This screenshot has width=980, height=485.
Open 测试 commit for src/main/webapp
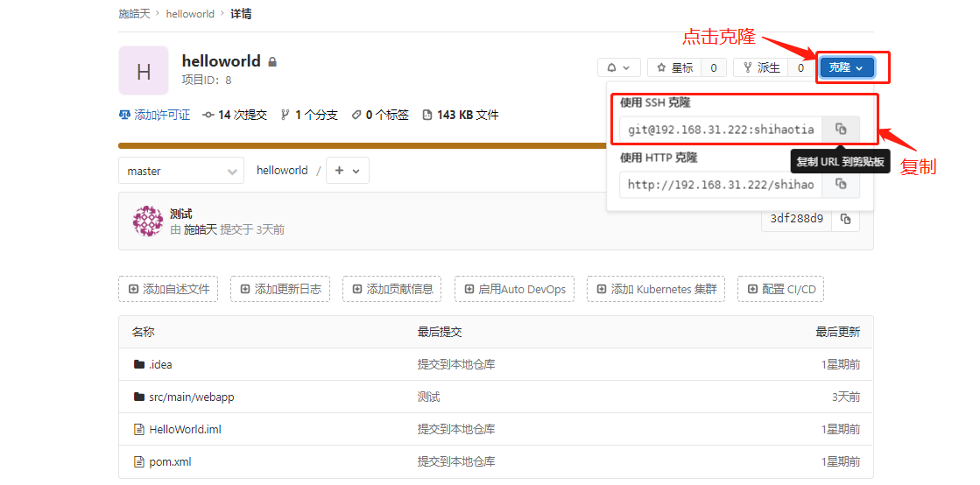(429, 397)
